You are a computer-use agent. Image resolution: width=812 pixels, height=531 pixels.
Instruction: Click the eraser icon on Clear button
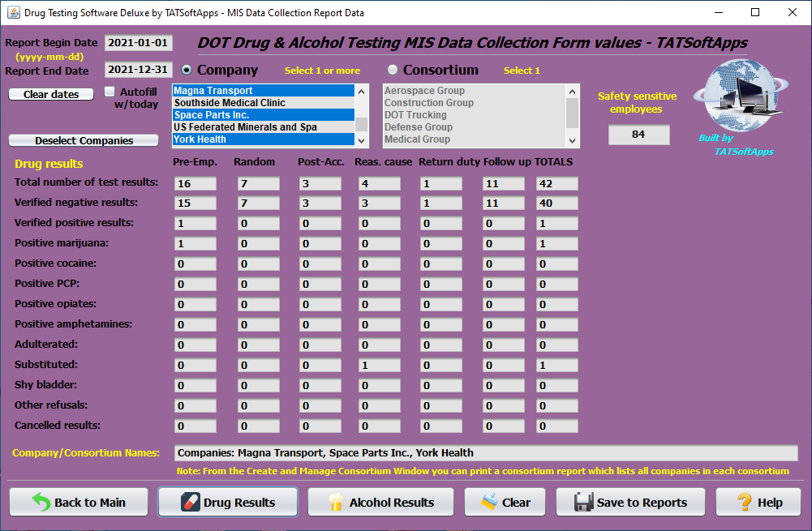488,502
